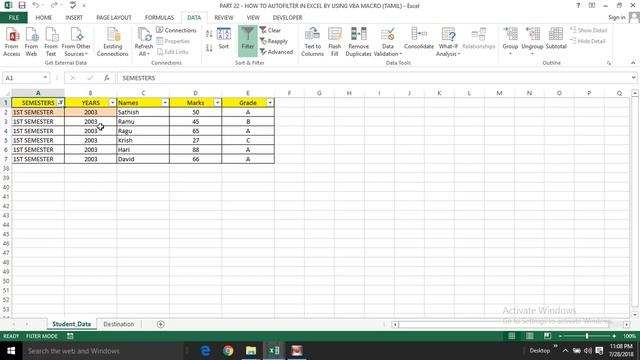Open the Connections list
The height and width of the screenshot is (360, 640).
click(x=176, y=30)
